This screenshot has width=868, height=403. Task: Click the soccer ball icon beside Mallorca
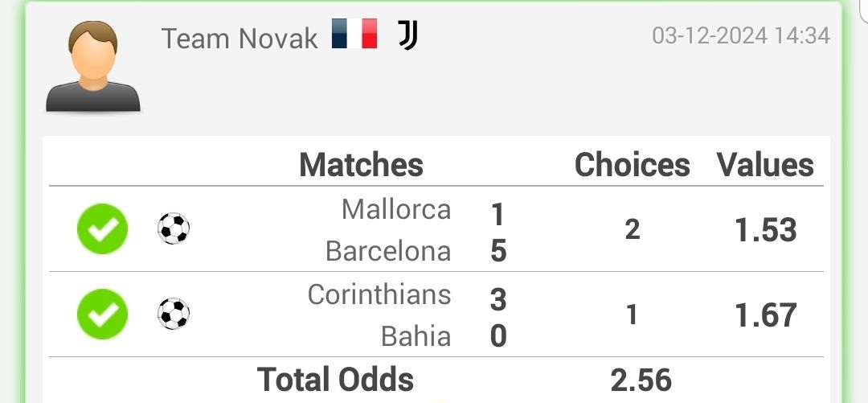click(x=174, y=228)
